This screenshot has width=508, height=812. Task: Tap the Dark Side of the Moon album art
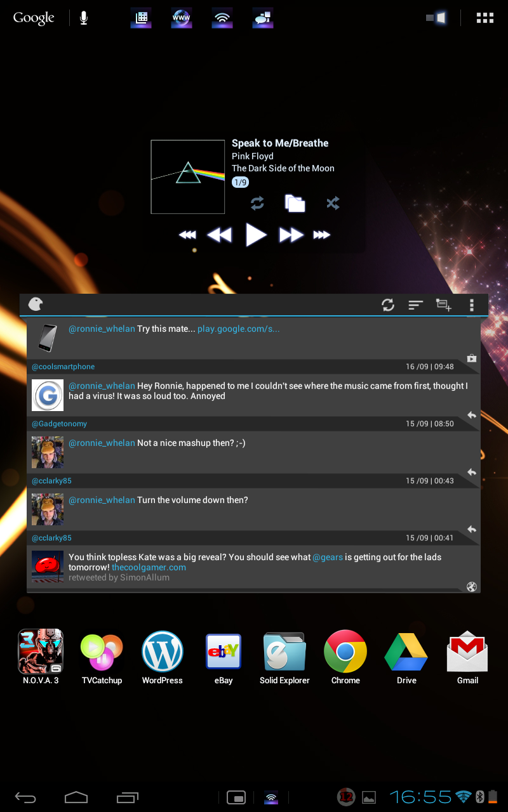point(188,176)
